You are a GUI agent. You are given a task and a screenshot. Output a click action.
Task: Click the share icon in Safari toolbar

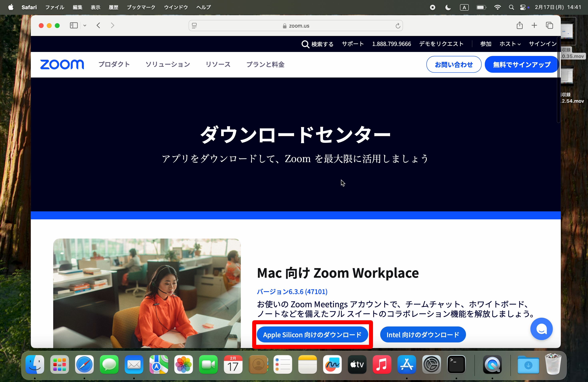520,25
